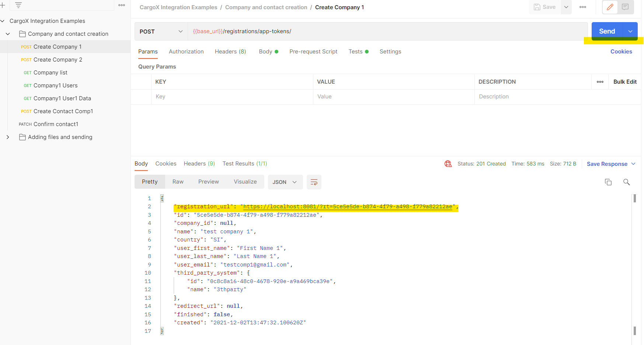Viewport: 644px width, 345px height.
Task: Open query params column options dots
Action: 600,82
